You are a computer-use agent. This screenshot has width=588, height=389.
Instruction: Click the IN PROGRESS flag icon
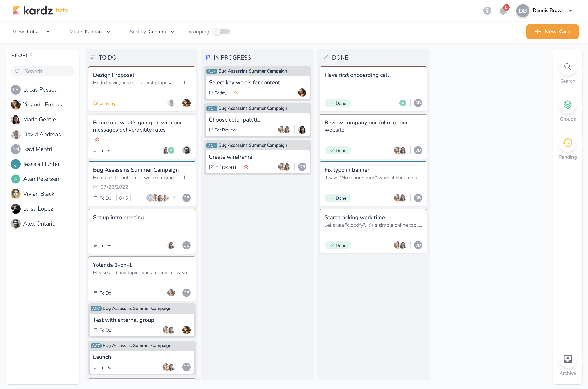click(x=208, y=57)
